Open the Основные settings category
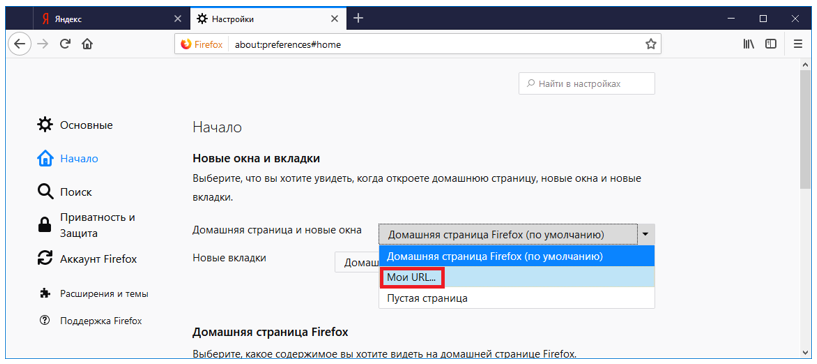This screenshot has width=817, height=364. tap(76, 125)
